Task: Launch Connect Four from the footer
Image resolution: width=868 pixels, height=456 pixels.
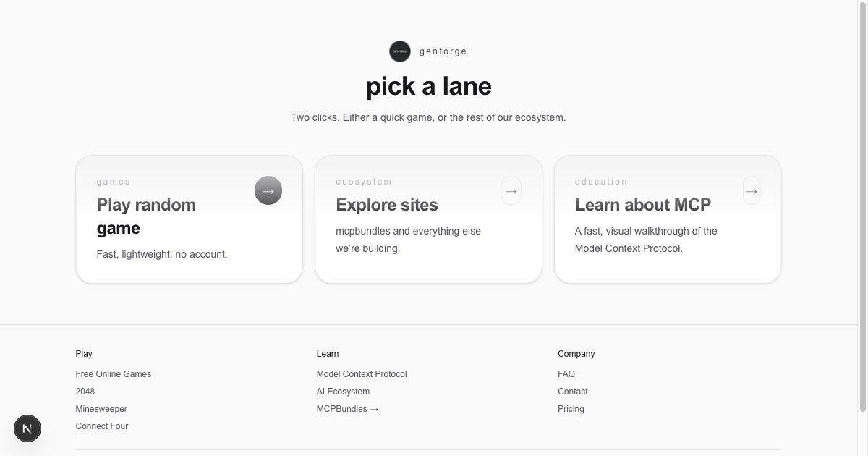Action: [102, 426]
